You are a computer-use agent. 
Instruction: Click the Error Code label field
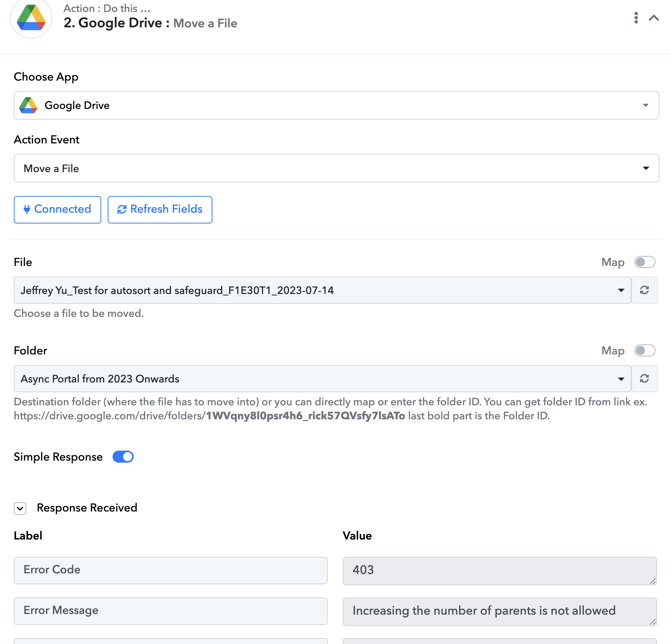coord(170,570)
